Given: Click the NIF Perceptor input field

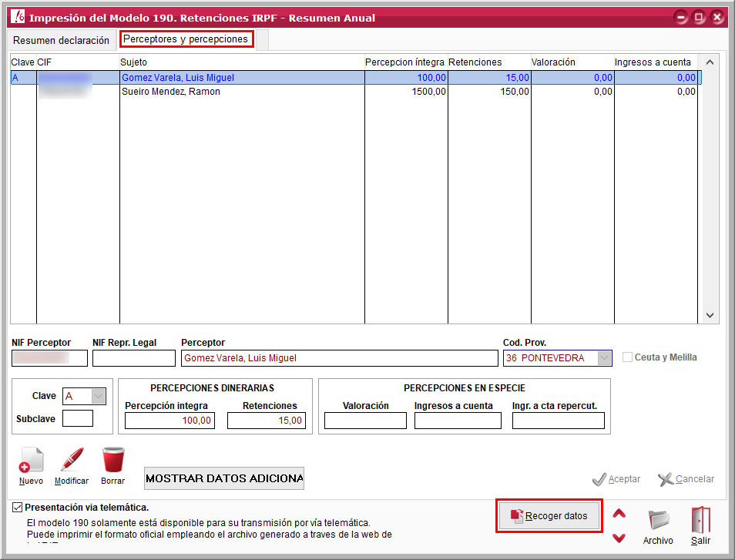Looking at the screenshot, I should pos(49,358).
